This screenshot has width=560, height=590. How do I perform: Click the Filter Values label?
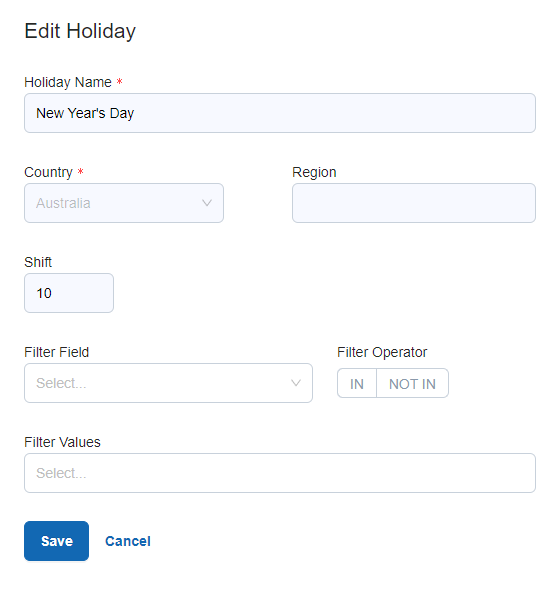(62, 442)
